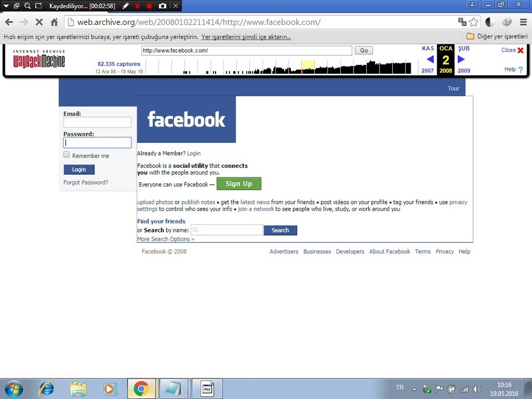Open the upload photos link
Viewport: 532px width, 399px height.
(155, 202)
